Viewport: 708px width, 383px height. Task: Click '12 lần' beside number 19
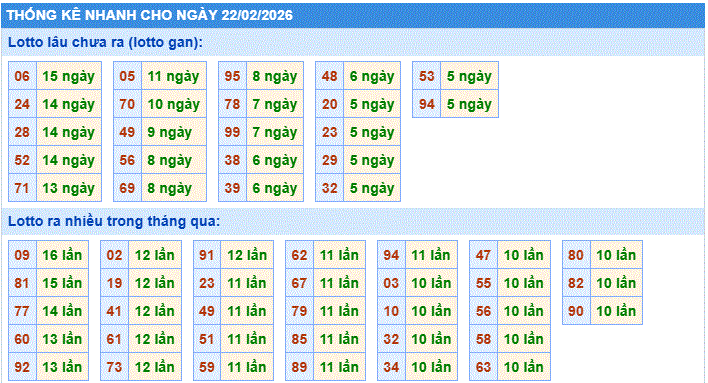tap(155, 283)
